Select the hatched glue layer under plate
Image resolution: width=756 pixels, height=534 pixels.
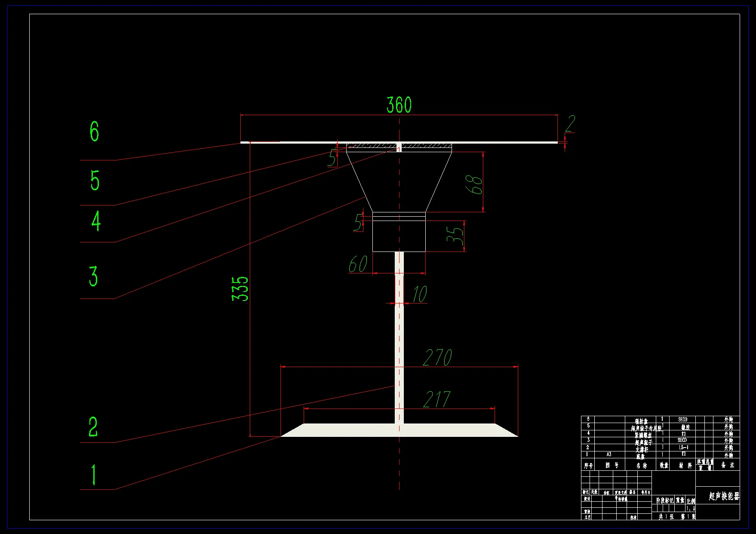click(x=399, y=146)
